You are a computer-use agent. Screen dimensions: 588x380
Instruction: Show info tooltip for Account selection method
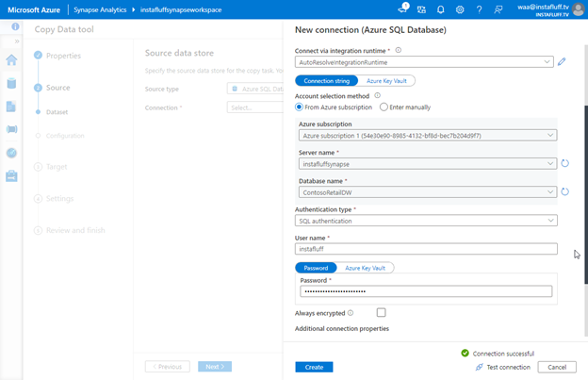377,95
